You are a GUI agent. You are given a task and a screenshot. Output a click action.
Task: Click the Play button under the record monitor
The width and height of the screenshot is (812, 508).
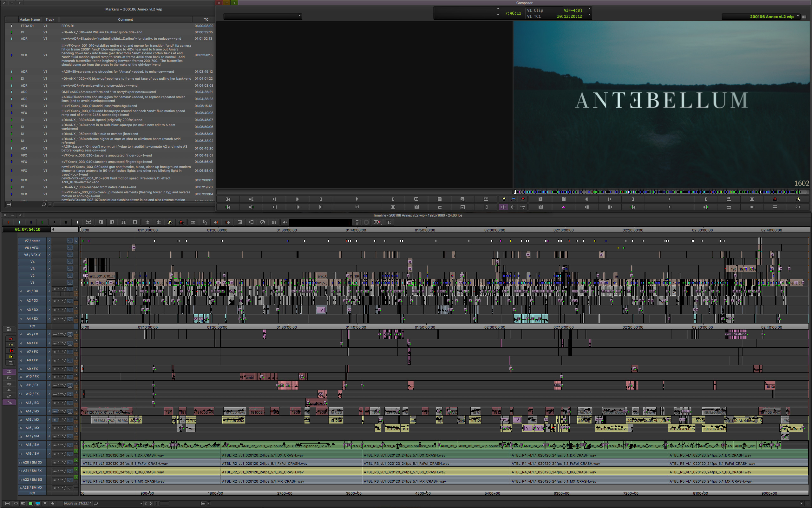(669, 199)
